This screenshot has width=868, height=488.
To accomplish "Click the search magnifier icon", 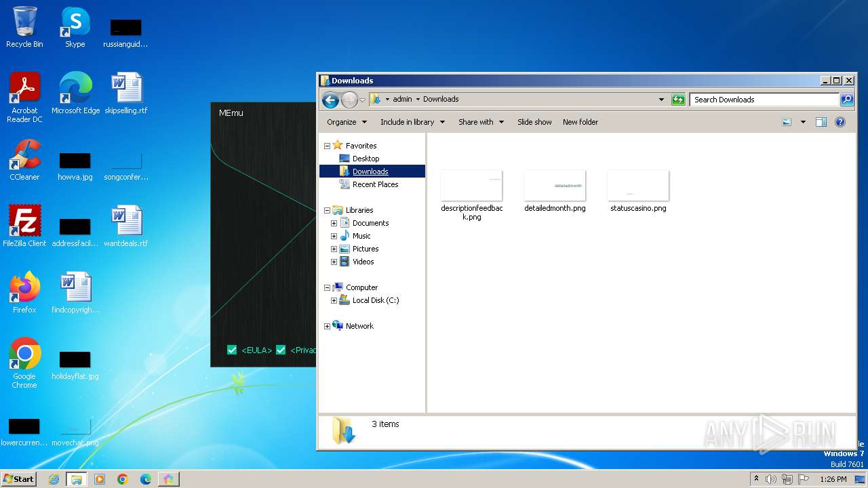I will coord(847,100).
